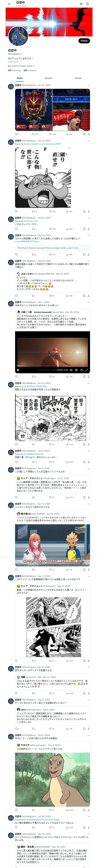98x868 pixels.
Task: Open video settings gear on the embedded video
Action: (x=76, y=370)
